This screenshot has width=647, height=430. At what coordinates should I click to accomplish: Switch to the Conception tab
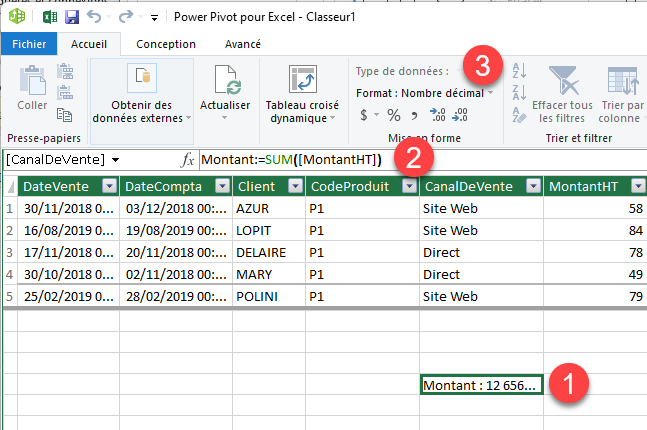coord(166,44)
